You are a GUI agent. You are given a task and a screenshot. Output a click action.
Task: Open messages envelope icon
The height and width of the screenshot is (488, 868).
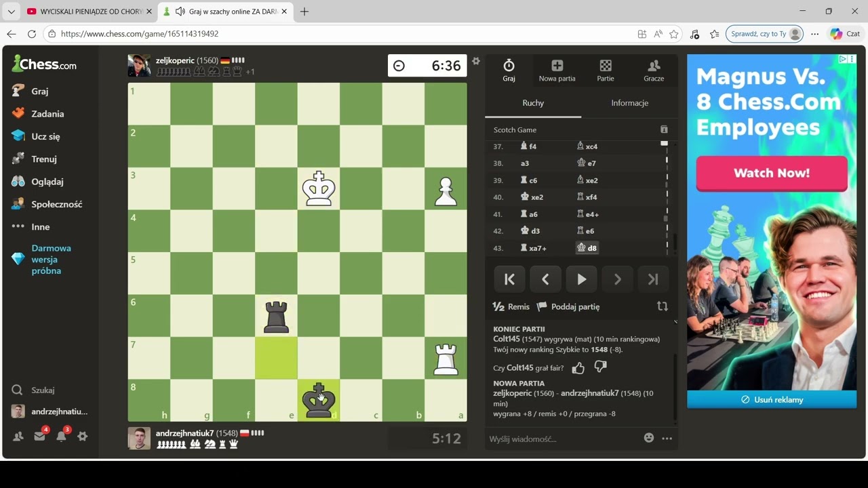(39, 436)
